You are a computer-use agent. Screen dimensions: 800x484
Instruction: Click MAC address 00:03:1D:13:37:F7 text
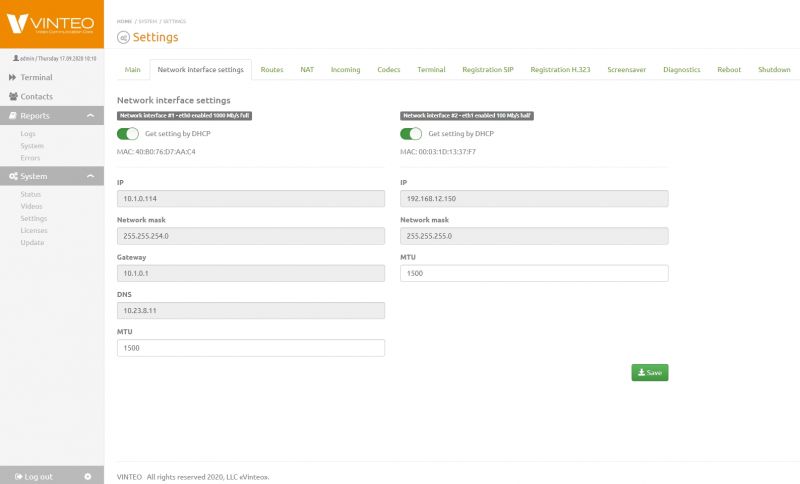coord(438,152)
